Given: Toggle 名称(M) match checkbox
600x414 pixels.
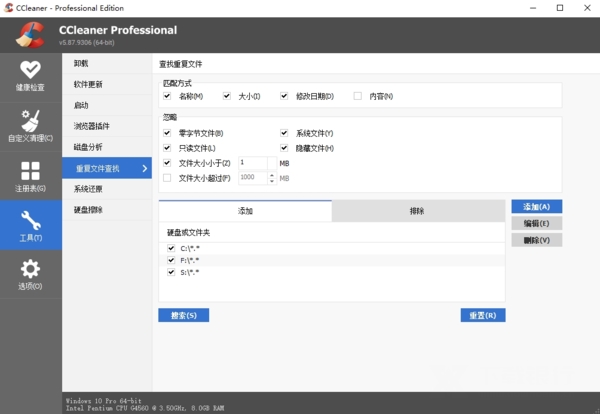Looking at the screenshot, I should click(167, 96).
